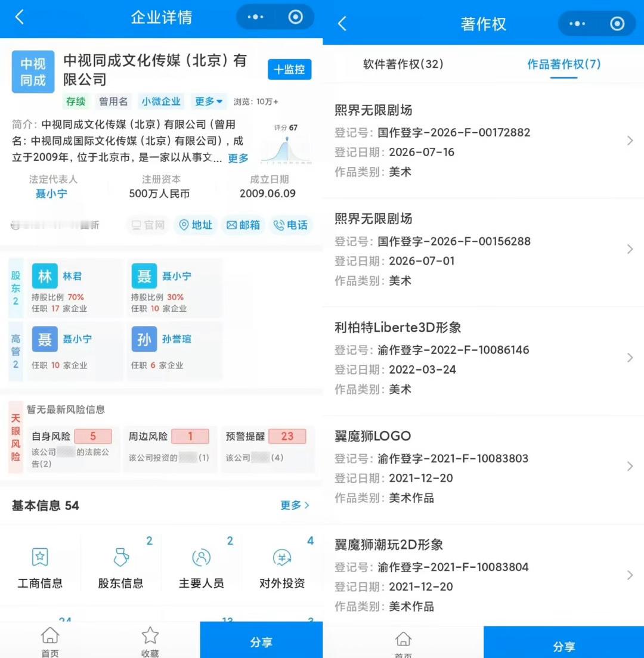Open the 邮箱 email button
This screenshot has height=658, width=644.
coord(243,225)
